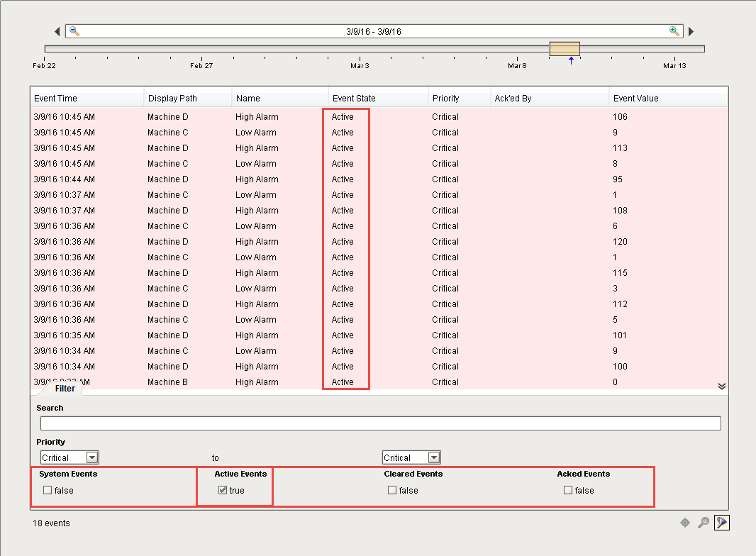Click the crosshair target icon
Screen dimensions: 756x556
point(684,523)
